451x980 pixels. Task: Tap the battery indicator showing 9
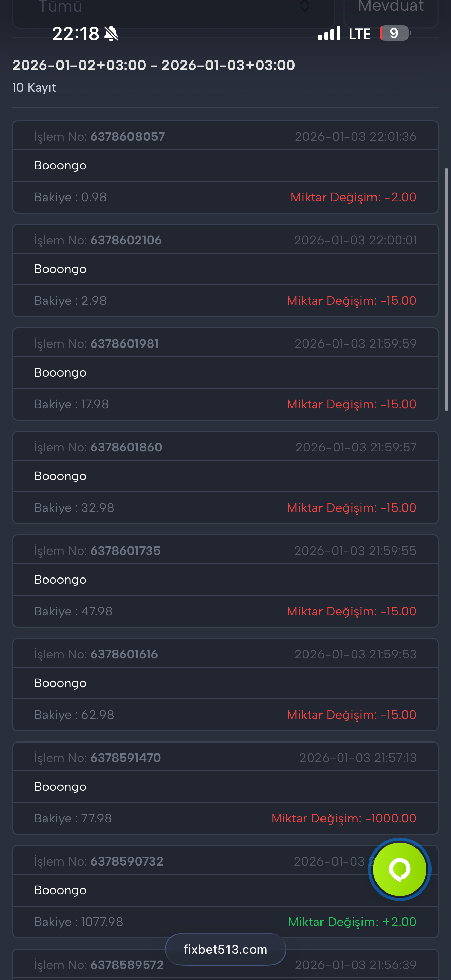pos(395,33)
